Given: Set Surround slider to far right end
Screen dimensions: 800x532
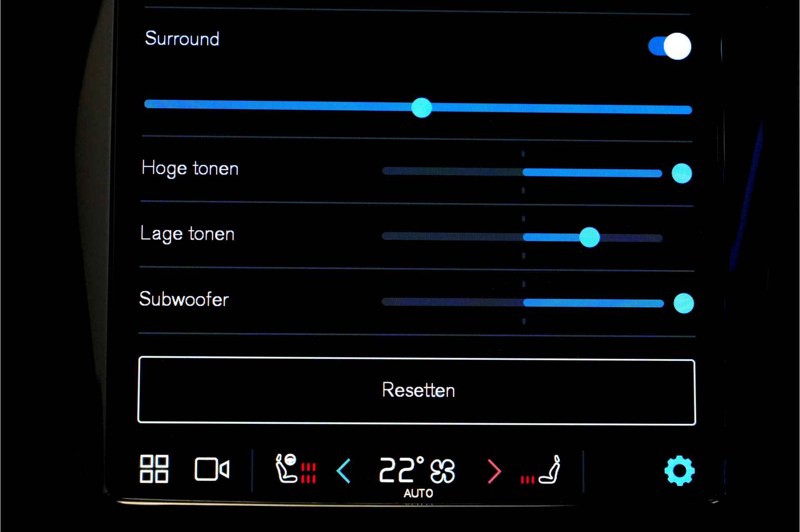Looking at the screenshot, I should click(x=689, y=110).
